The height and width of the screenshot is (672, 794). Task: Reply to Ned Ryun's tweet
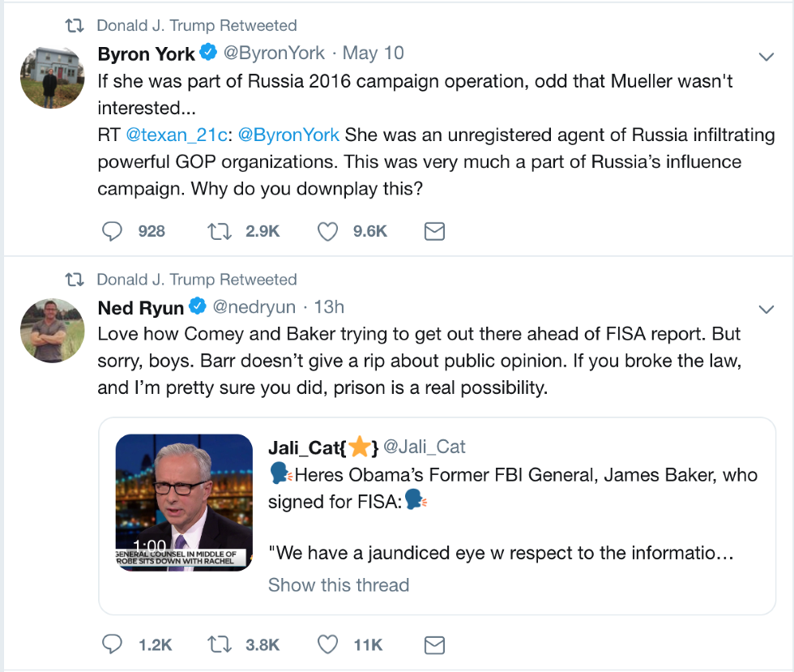[x=111, y=644]
